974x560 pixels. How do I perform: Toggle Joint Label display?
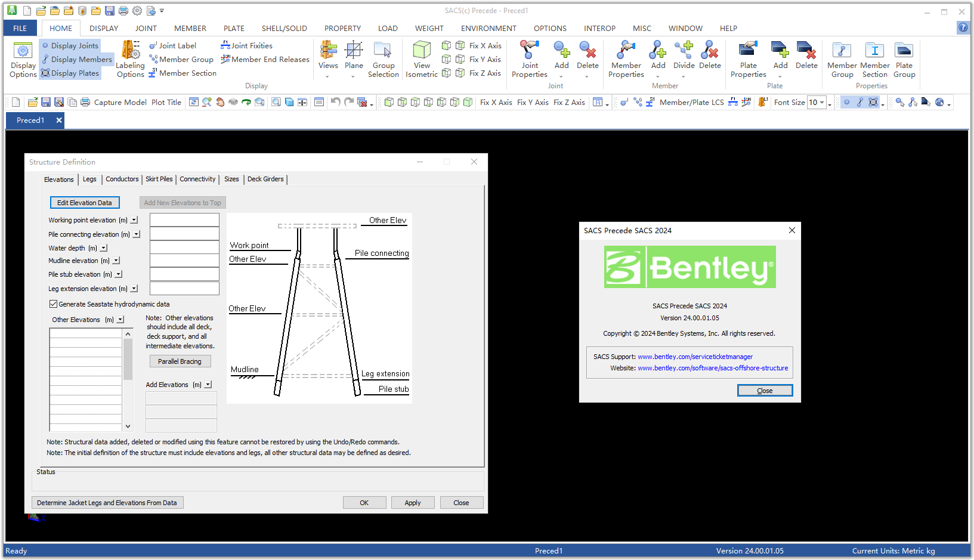(x=172, y=45)
